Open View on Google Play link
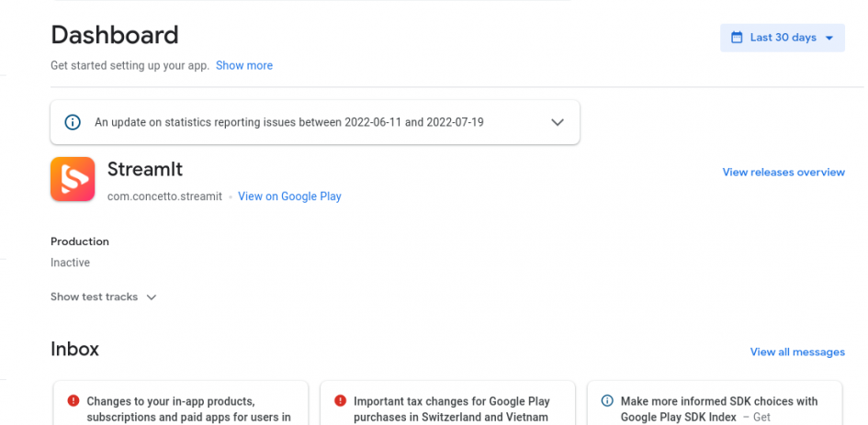Viewport: 868px width, 425px height. tap(289, 196)
